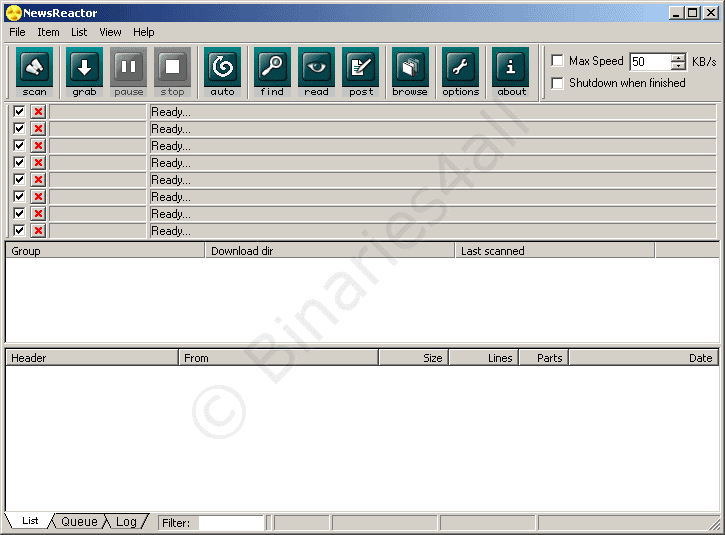The height and width of the screenshot is (535, 725).
Task: Sort by Last scanned column header
Action: click(x=555, y=251)
